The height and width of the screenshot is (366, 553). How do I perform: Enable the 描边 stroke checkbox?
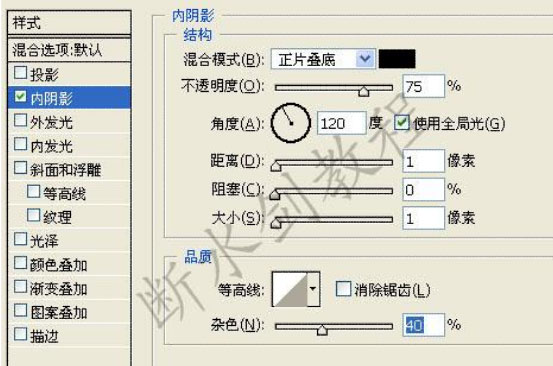pyautogui.click(x=20, y=334)
